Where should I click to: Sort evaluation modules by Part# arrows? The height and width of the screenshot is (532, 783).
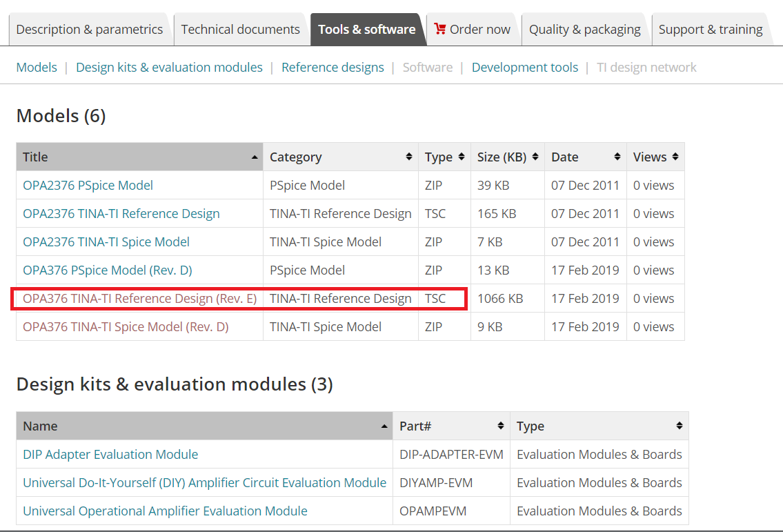(x=500, y=426)
